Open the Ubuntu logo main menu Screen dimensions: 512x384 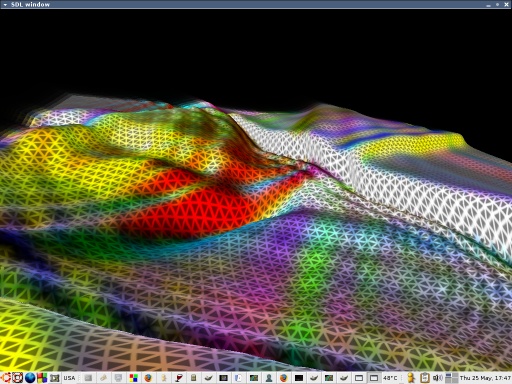(x=6, y=378)
